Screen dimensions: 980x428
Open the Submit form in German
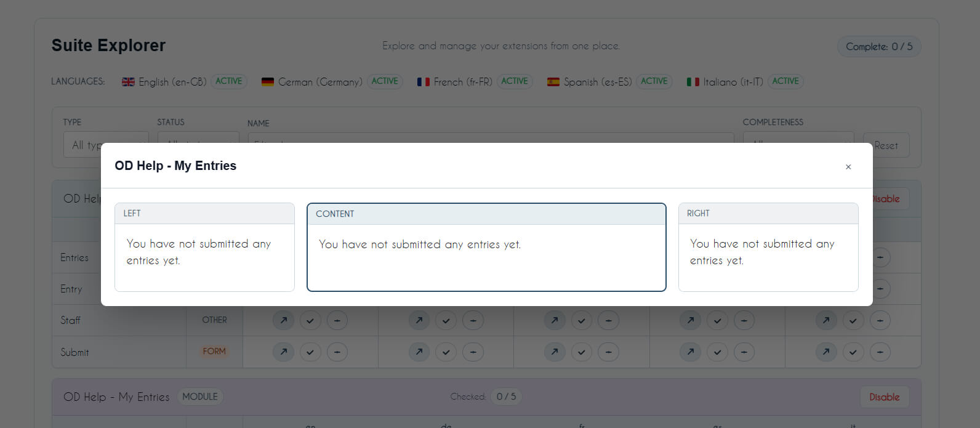pos(419,352)
